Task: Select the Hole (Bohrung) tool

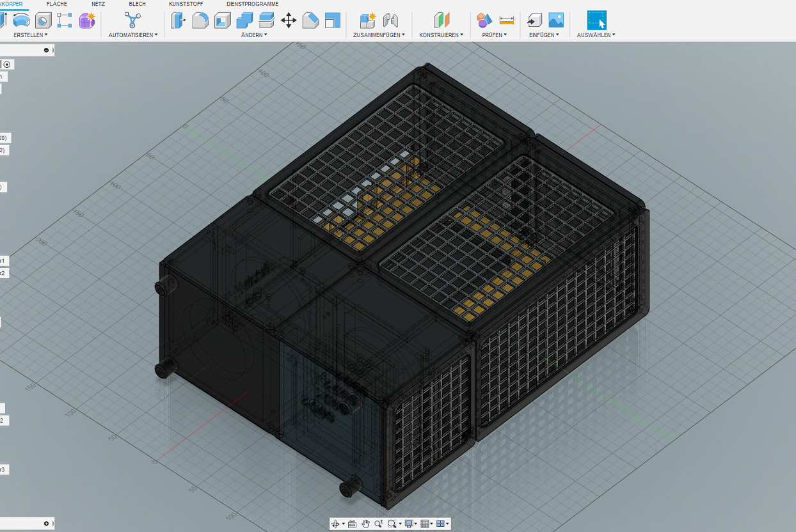Action: click(43, 20)
